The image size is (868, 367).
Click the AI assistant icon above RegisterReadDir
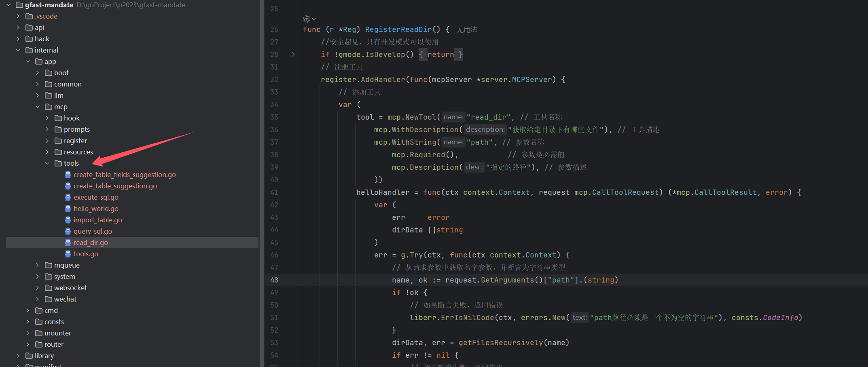[307, 19]
